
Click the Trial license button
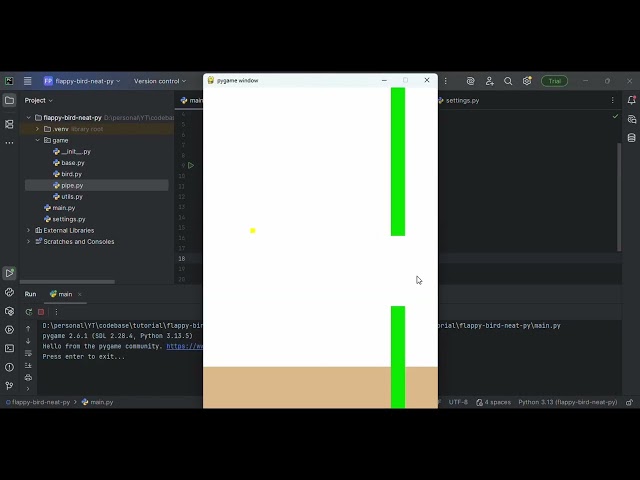point(554,81)
